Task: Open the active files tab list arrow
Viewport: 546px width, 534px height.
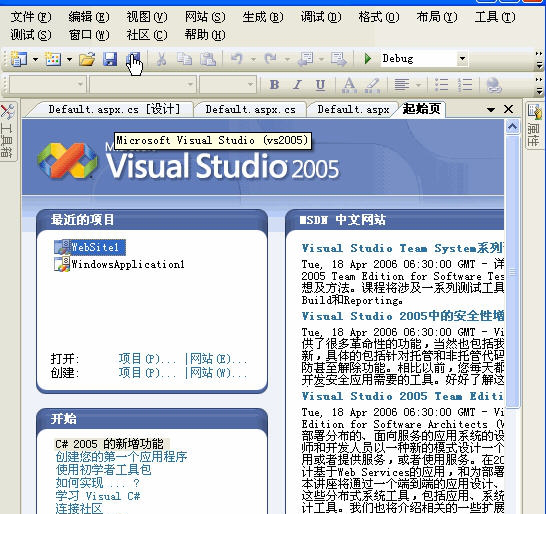Action: coord(491,110)
